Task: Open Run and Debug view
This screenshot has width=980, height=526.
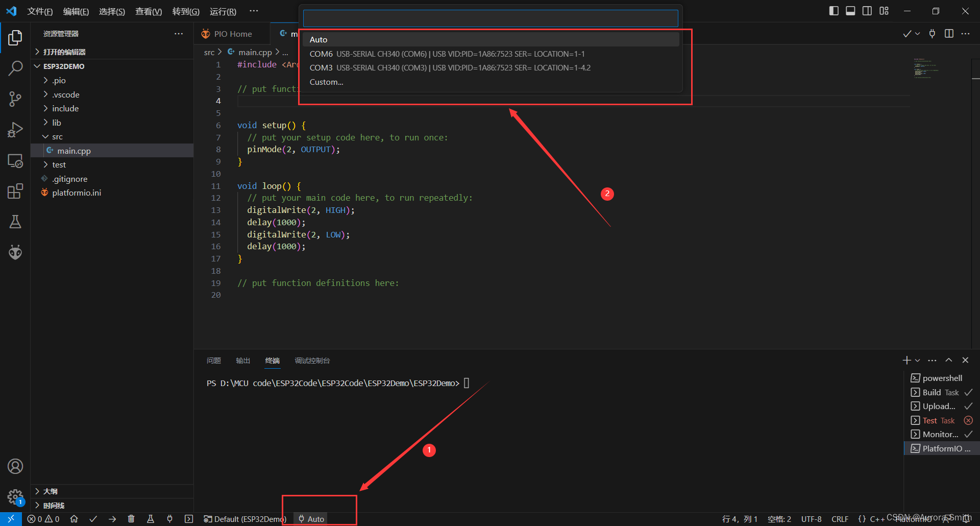Action: [15, 130]
